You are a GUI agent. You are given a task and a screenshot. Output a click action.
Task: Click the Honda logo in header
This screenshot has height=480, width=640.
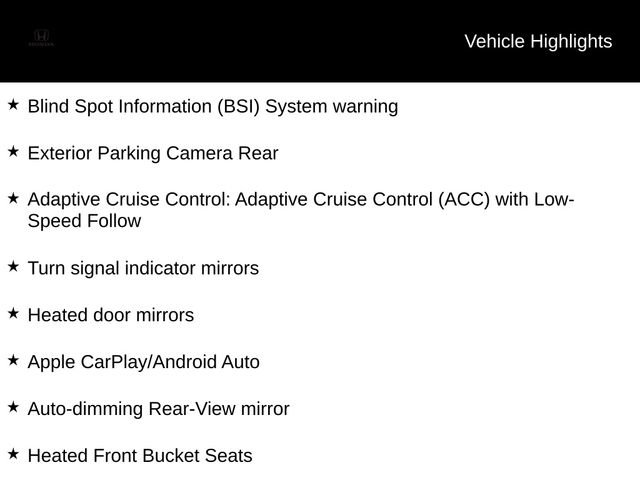click(41, 38)
